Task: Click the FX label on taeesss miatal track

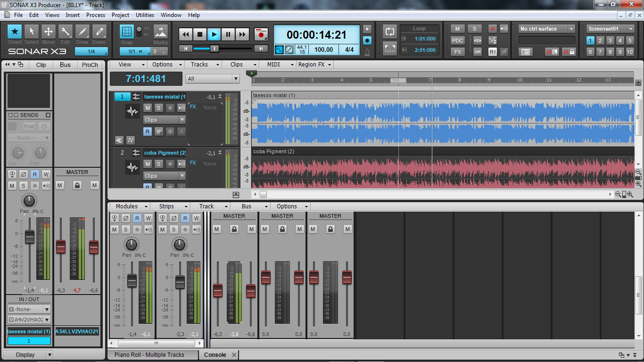Action: coord(193,107)
